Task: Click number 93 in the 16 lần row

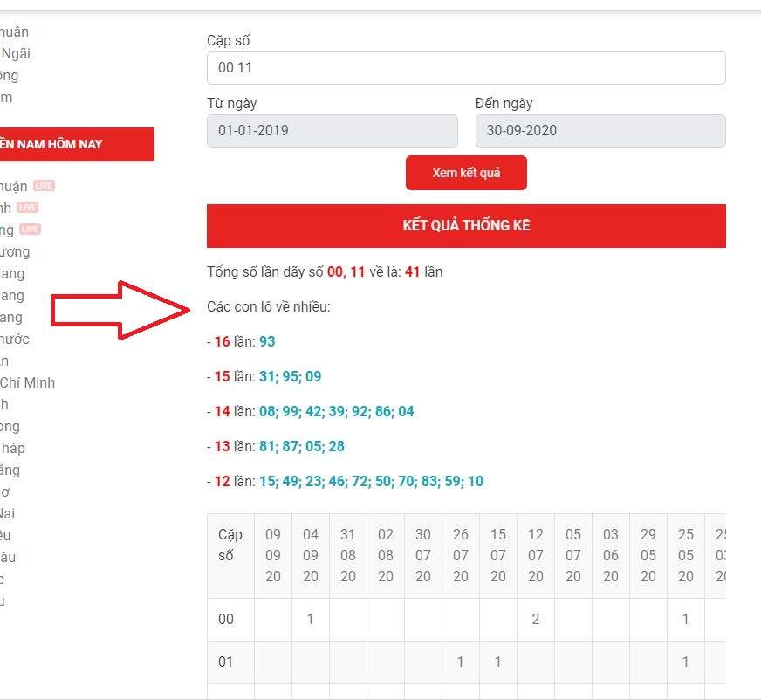Action: point(267,341)
